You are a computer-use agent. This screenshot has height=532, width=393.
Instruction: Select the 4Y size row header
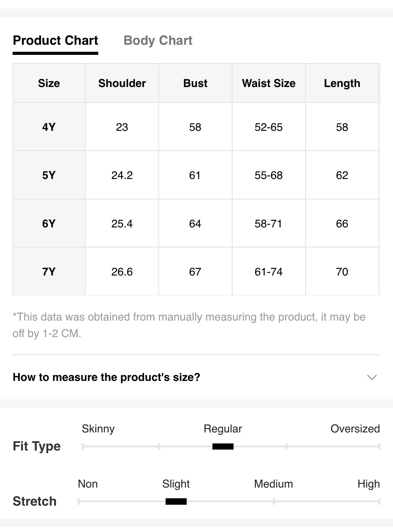pos(49,127)
